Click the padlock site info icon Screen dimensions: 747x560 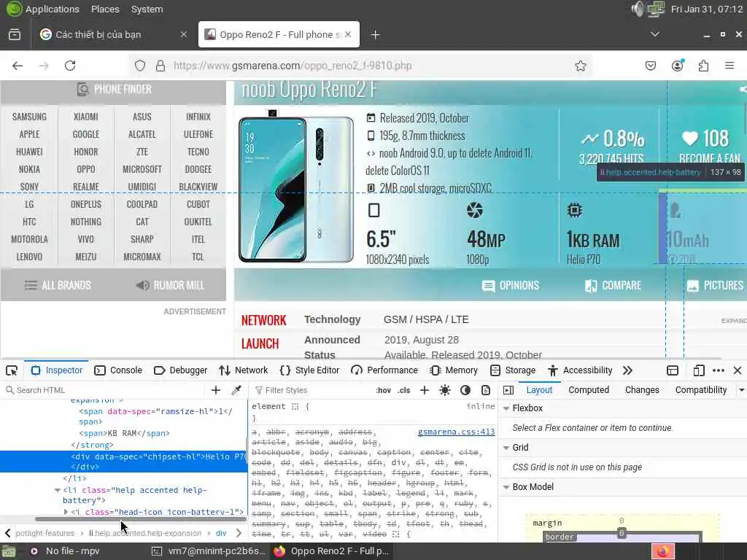coord(160,66)
